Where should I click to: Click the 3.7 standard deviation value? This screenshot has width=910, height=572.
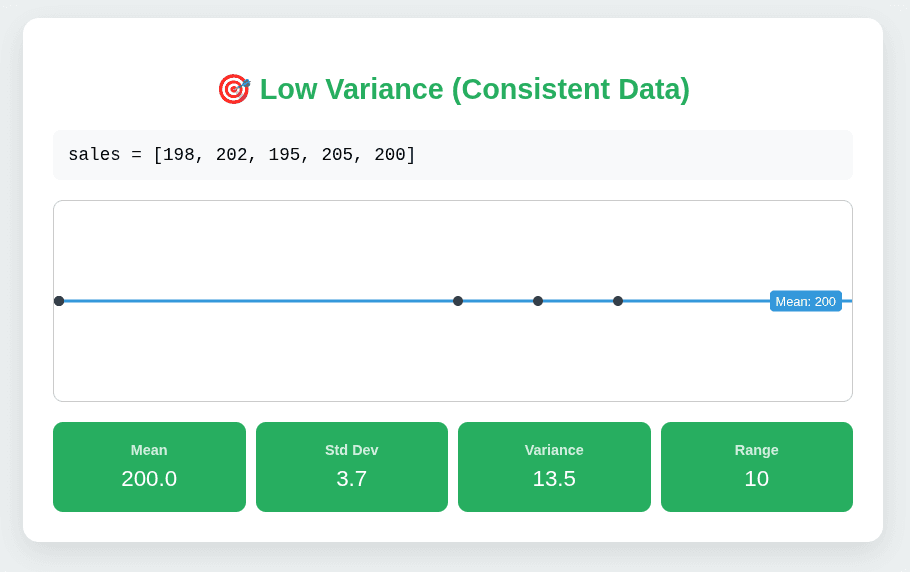tap(352, 479)
